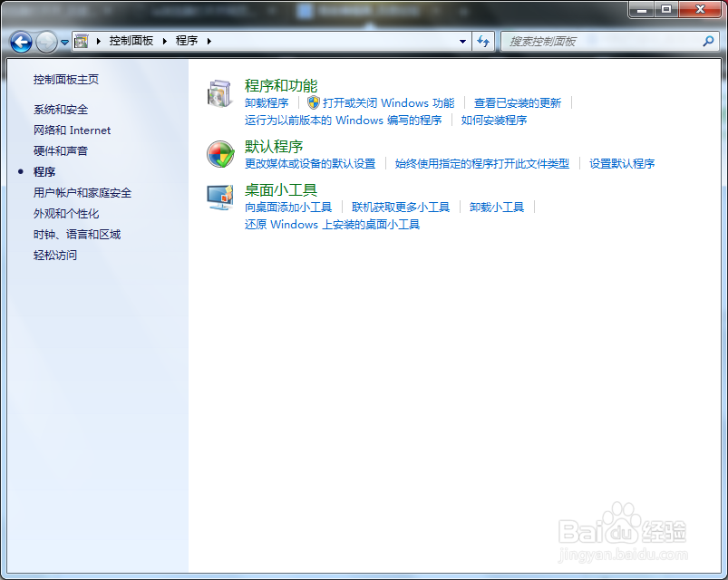Open the recent pages dropdown beside forward button
Viewport: 728px width, 580px height.
[x=63, y=41]
